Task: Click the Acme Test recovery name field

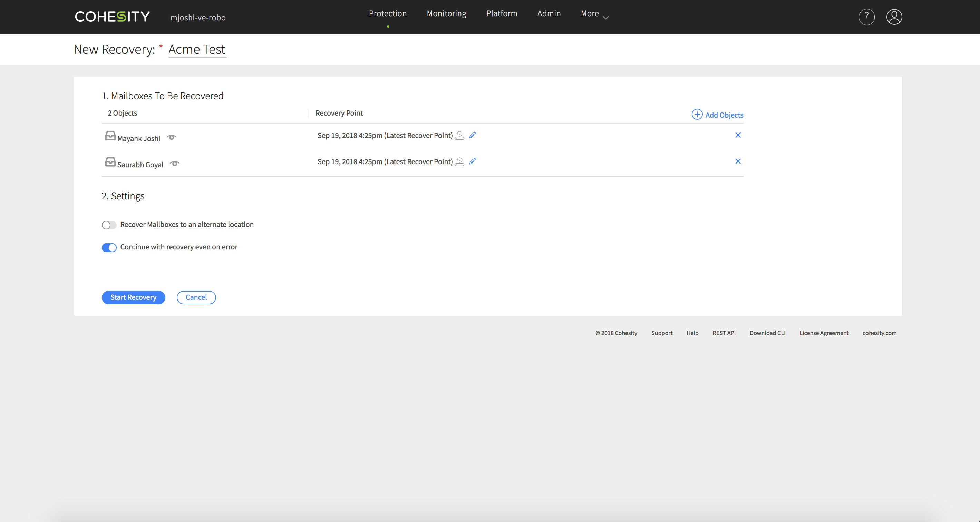Action: click(197, 49)
